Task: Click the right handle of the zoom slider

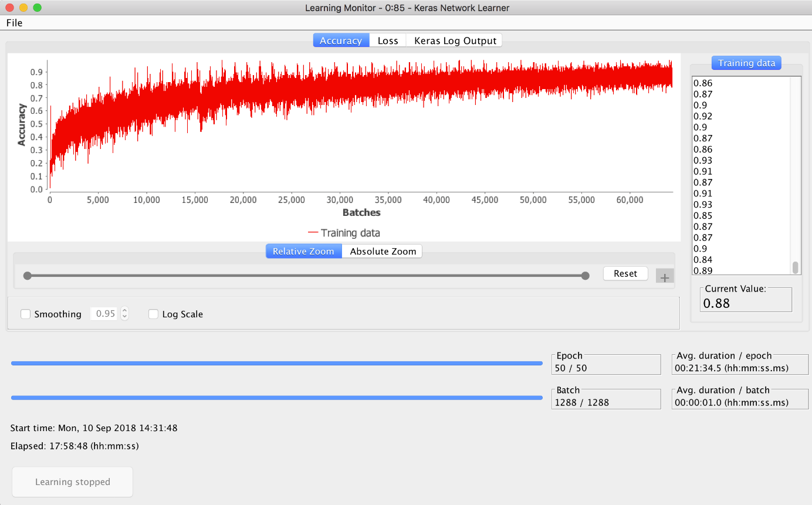Action: (x=585, y=276)
